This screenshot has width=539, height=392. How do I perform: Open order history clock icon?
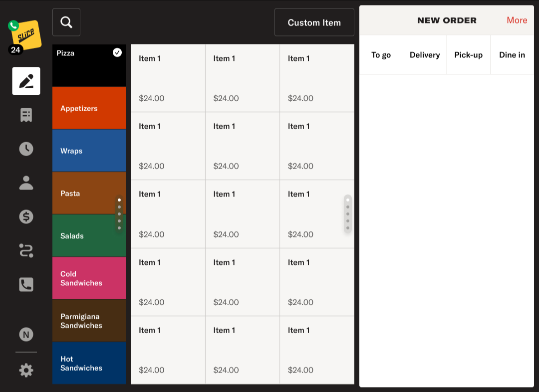tap(26, 149)
